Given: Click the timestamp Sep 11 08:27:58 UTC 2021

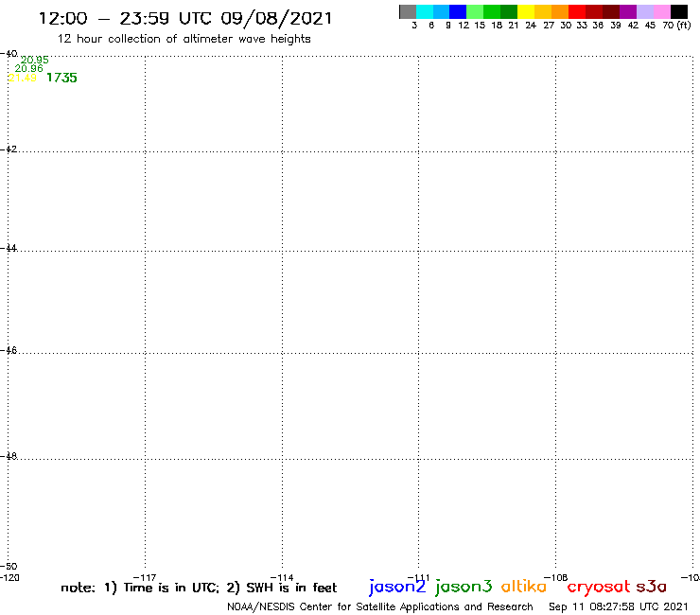Looking at the screenshot, I should point(619,606).
